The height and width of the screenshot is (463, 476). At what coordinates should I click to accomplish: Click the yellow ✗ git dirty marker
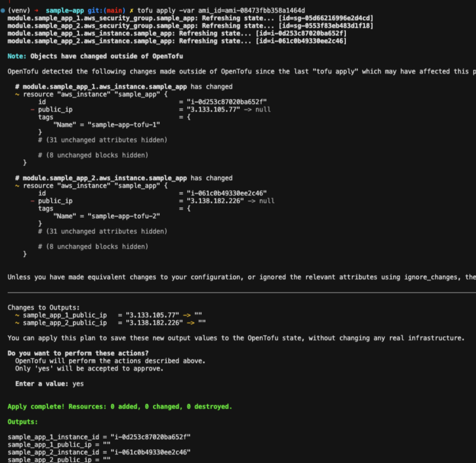[x=132, y=10]
